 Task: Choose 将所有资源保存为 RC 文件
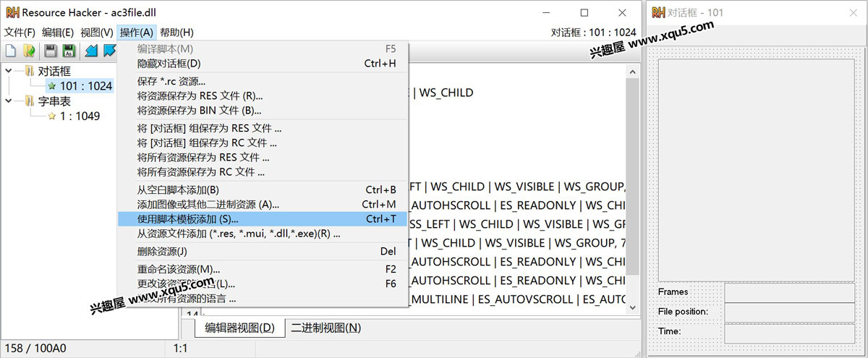click(263, 172)
